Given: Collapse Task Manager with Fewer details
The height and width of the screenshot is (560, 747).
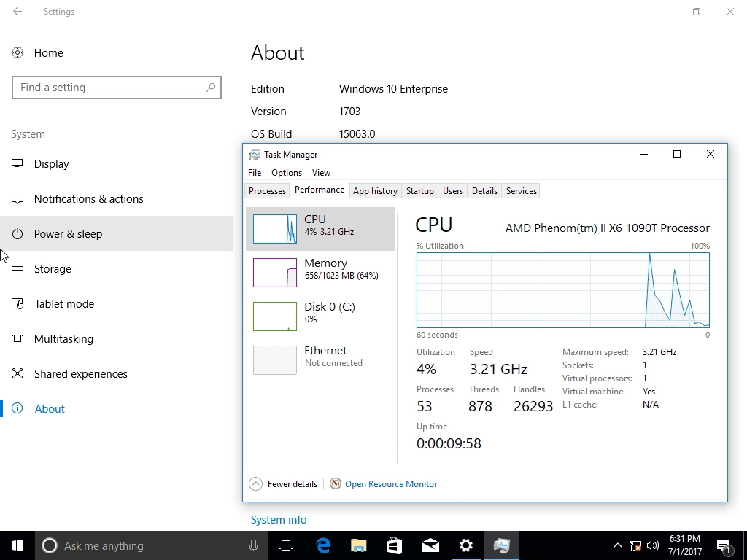Looking at the screenshot, I should pos(284,484).
